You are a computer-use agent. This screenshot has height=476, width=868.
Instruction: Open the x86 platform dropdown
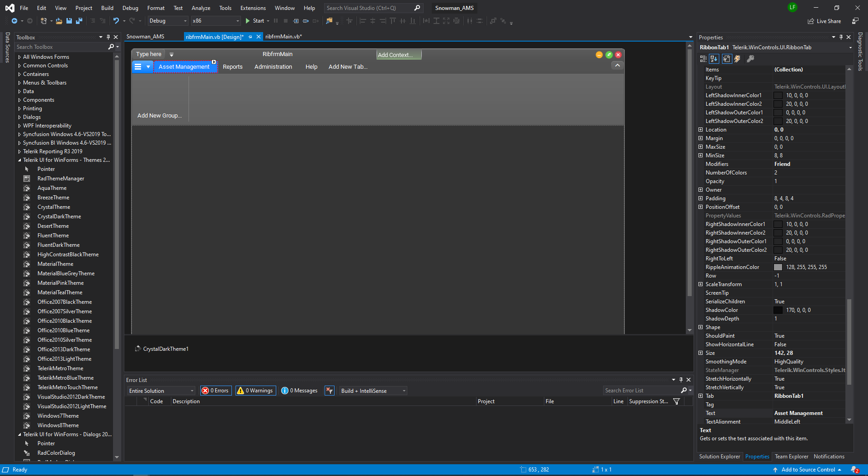(216, 21)
